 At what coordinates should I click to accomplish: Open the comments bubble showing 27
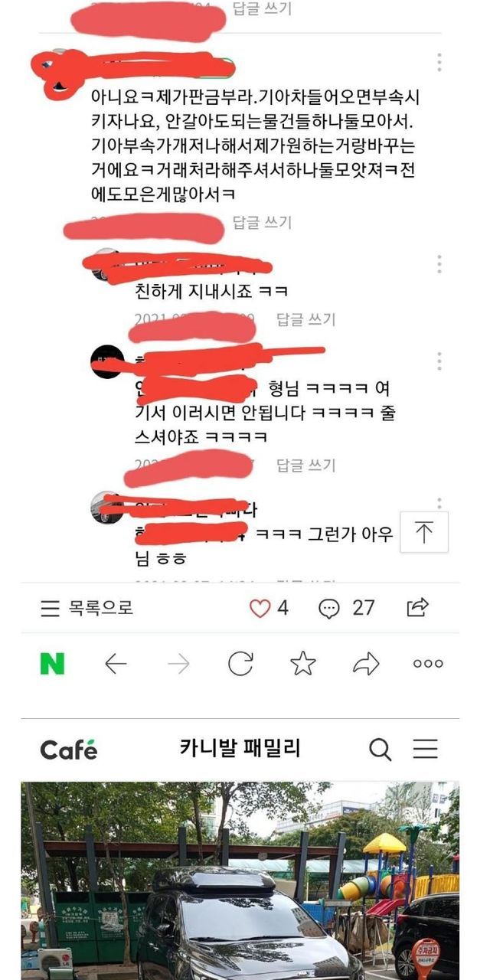[329, 609]
